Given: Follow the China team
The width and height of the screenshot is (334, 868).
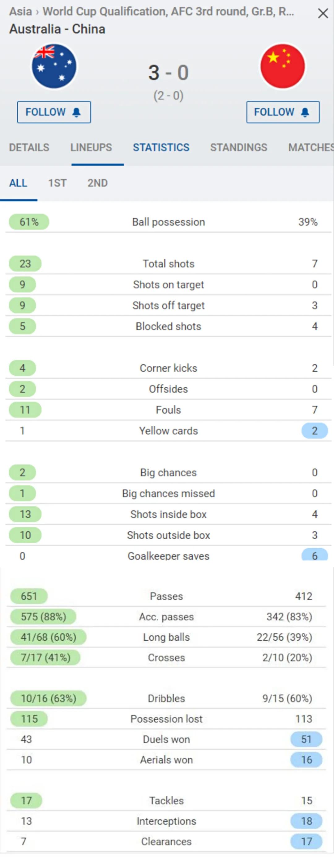Looking at the screenshot, I should pyautogui.click(x=283, y=112).
